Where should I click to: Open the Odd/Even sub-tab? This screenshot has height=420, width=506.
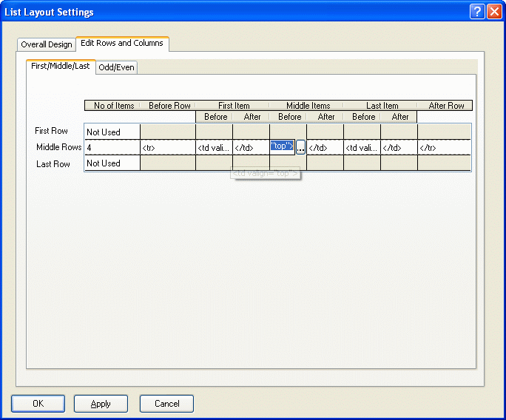117,67
